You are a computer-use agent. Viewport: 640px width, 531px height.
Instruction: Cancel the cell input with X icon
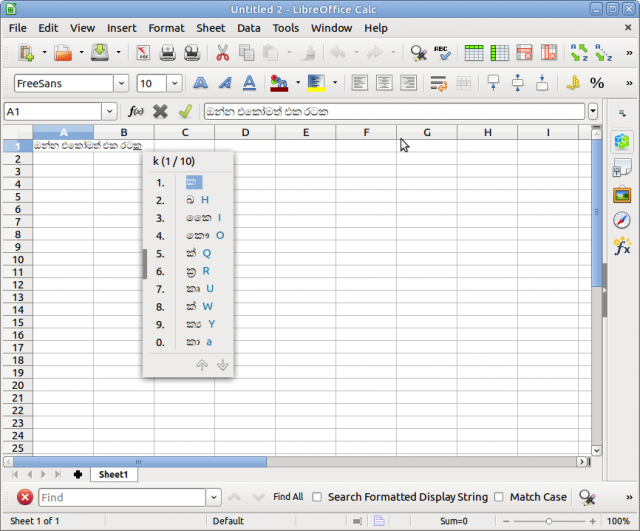[x=160, y=112]
